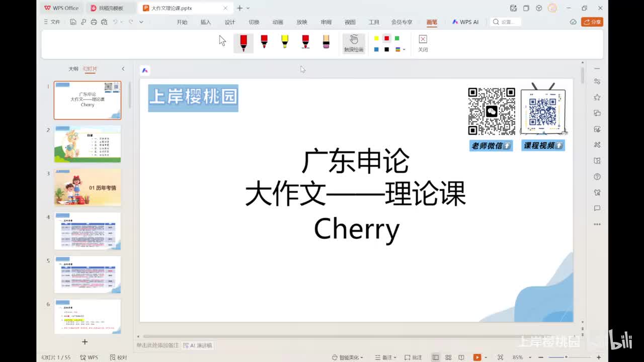The width and height of the screenshot is (644, 362).
Task: Pick the black ink color swatch
Action: coord(387,49)
